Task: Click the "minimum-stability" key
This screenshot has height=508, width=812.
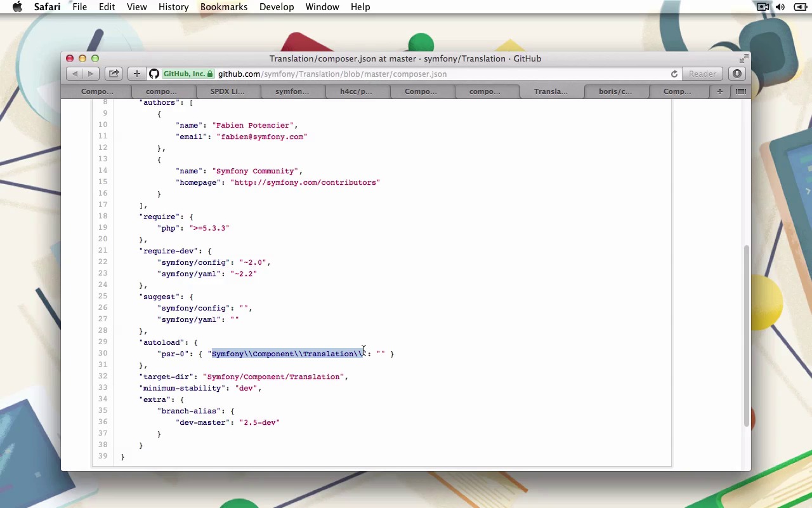Action: tap(182, 388)
